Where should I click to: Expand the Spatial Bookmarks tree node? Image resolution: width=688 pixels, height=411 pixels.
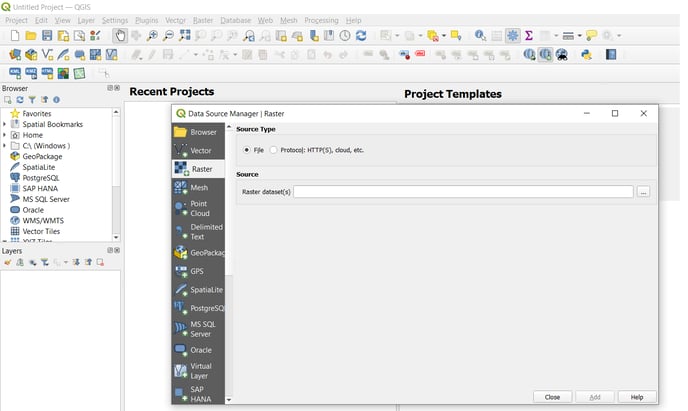[x=4, y=124]
